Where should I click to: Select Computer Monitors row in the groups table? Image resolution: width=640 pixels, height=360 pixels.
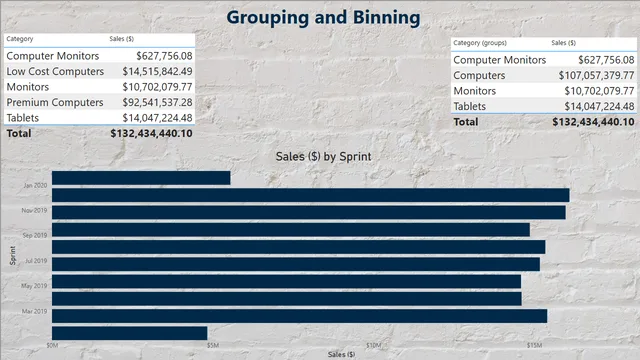pyautogui.click(x=544, y=60)
